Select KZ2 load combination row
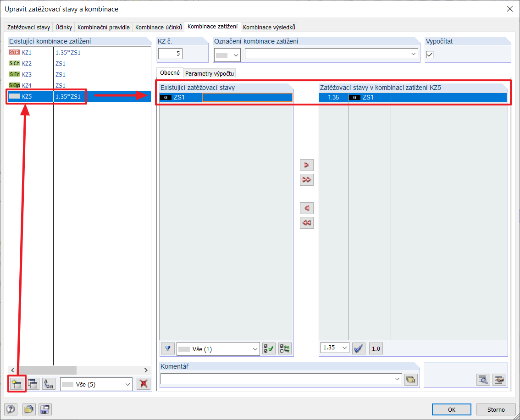520x420 pixels. 79,63
